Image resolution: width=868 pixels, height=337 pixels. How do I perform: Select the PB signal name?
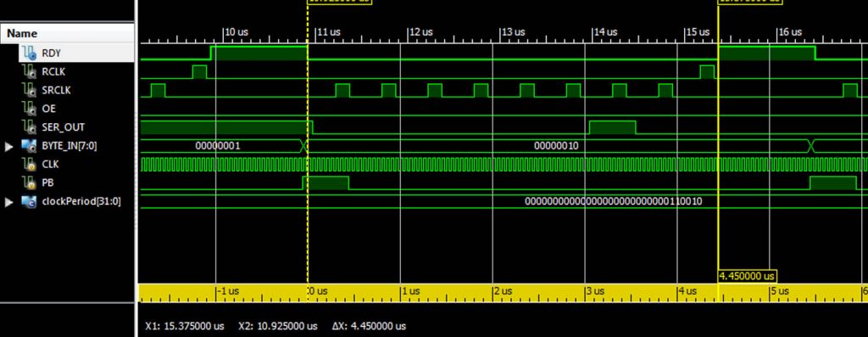(x=48, y=183)
